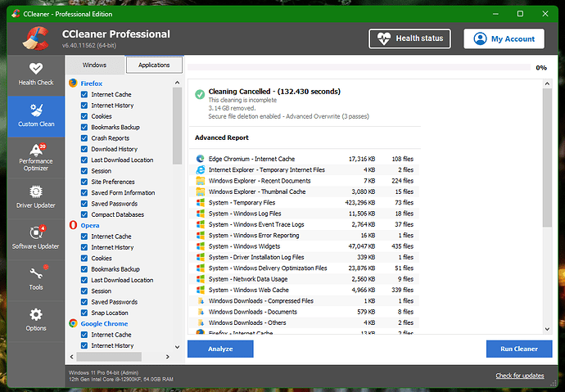
Task: Uncheck Opera Internet Cache checkbox
Action: coord(84,237)
